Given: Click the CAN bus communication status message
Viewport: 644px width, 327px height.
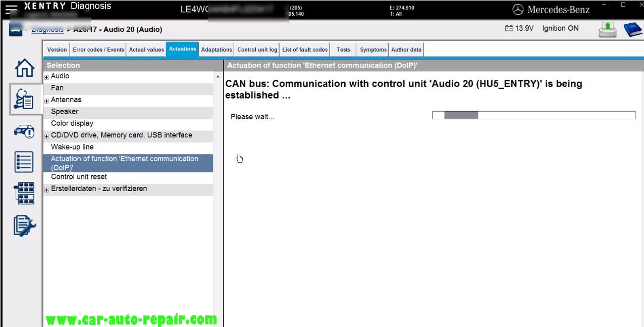Looking at the screenshot, I should click(404, 89).
